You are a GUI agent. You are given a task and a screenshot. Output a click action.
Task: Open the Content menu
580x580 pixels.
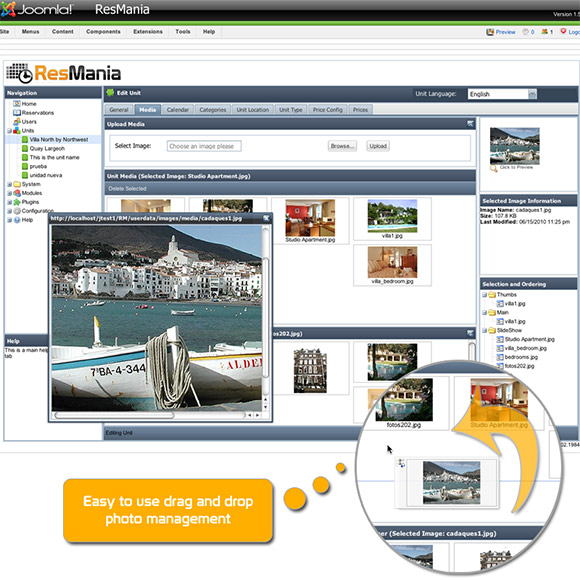point(63,31)
